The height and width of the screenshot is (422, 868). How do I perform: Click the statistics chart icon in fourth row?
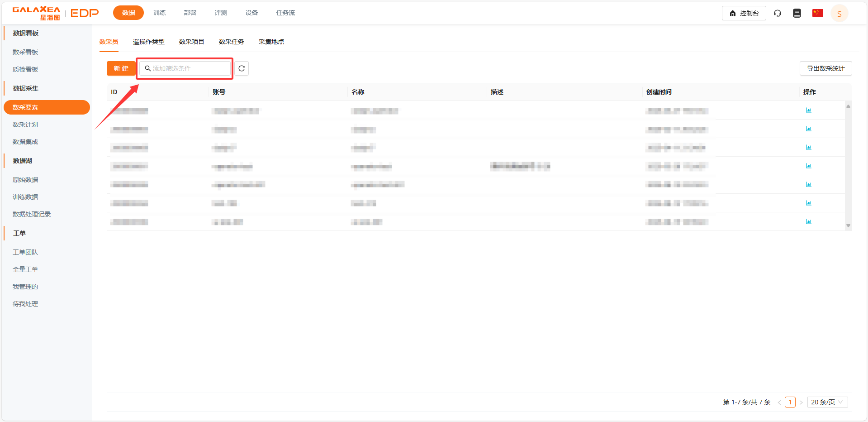808,166
